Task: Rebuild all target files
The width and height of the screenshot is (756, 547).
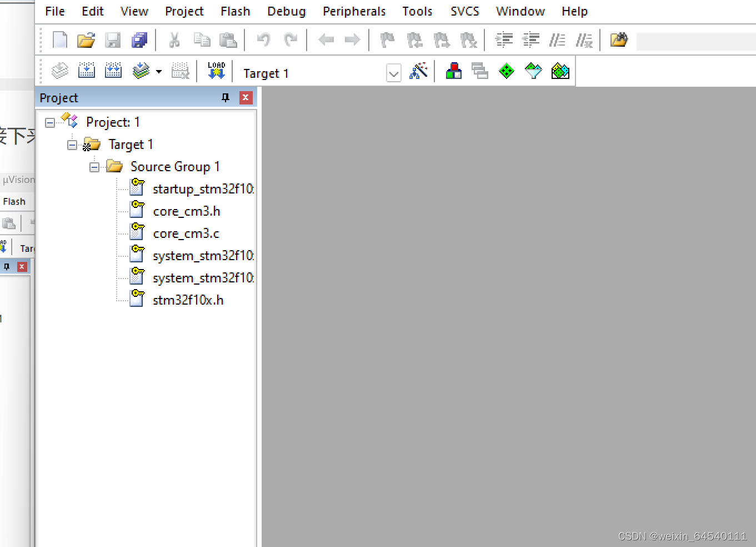Action: (x=113, y=71)
